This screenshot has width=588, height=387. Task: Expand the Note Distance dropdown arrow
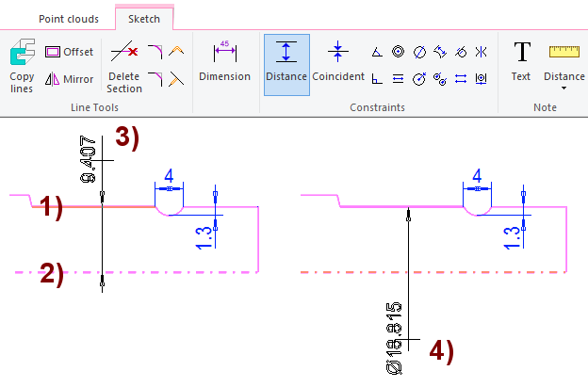pos(563,89)
